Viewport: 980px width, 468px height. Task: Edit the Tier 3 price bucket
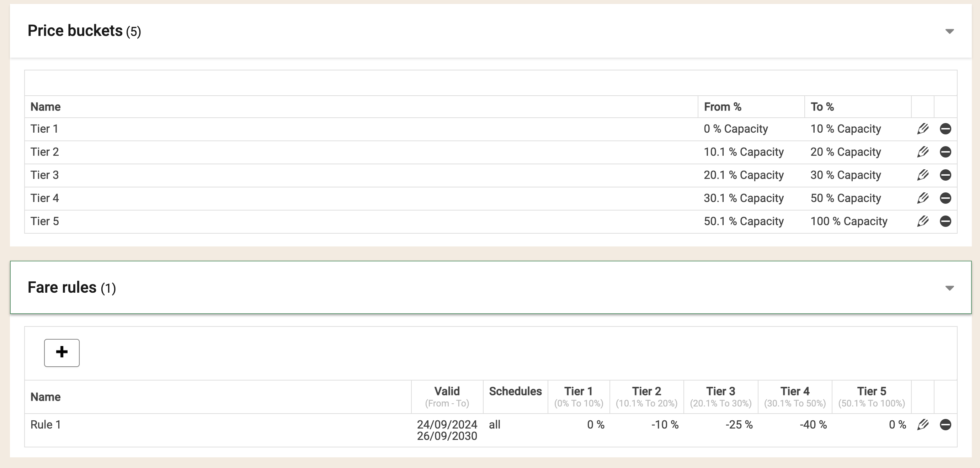tap(922, 175)
